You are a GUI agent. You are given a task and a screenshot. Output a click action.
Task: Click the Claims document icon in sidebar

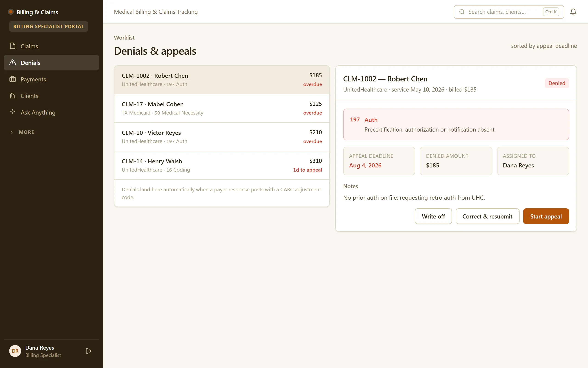13,46
